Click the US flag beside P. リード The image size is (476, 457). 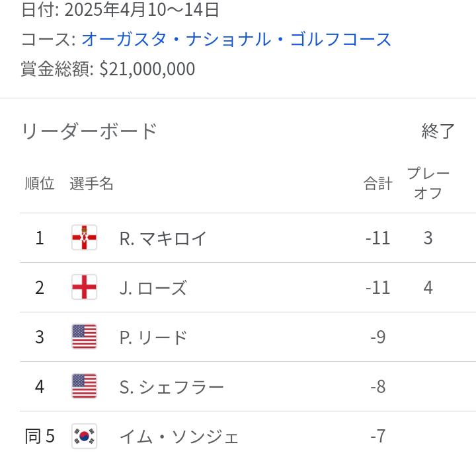pos(84,337)
